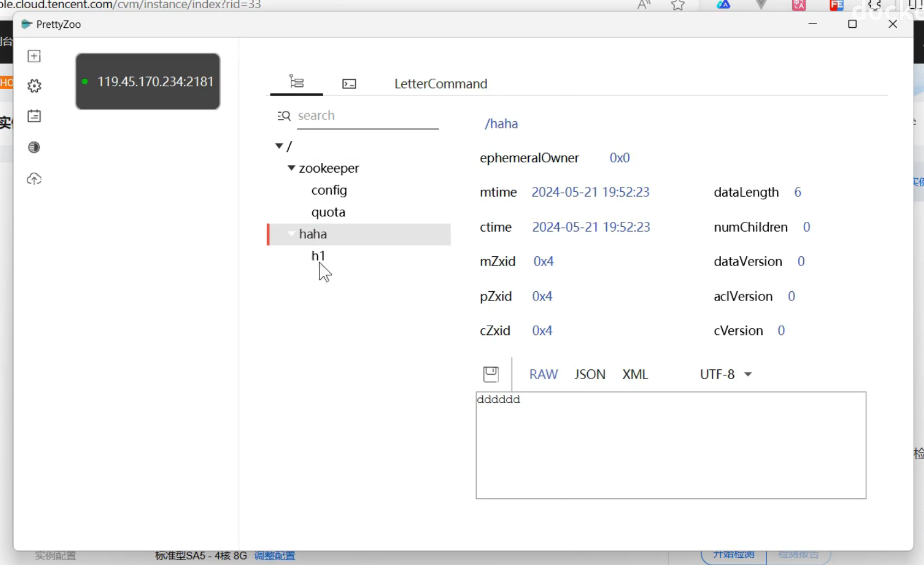Select the config node in tree
924x565 pixels.
[x=329, y=190]
